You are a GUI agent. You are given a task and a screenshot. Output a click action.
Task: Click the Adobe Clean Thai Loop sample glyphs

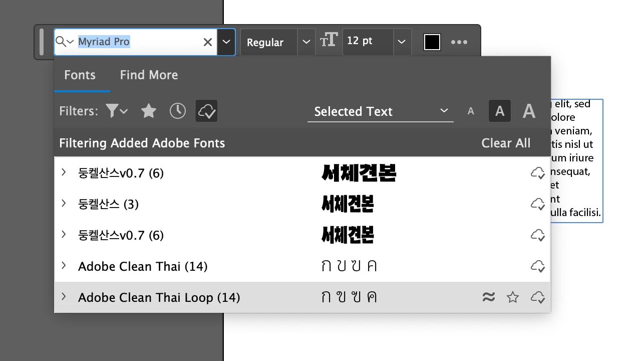pos(349,297)
